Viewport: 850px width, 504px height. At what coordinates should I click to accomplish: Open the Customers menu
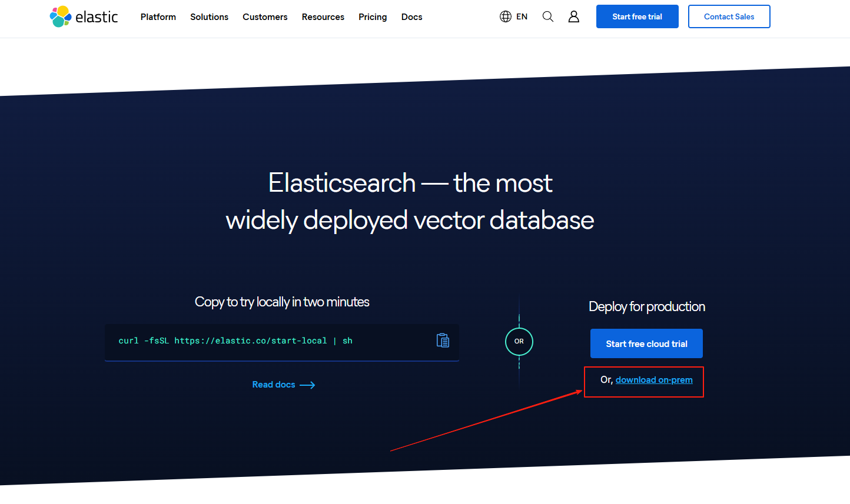(265, 17)
